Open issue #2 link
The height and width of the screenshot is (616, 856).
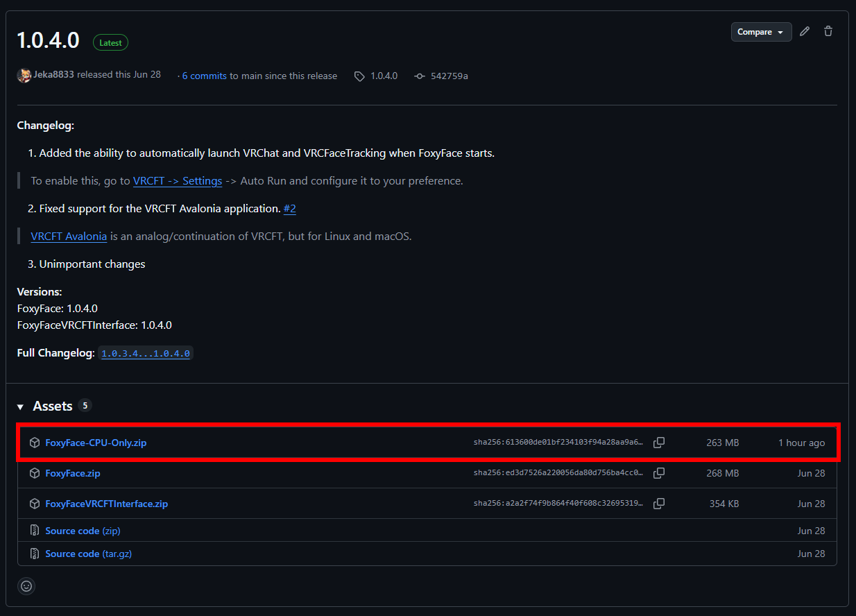pyautogui.click(x=289, y=209)
